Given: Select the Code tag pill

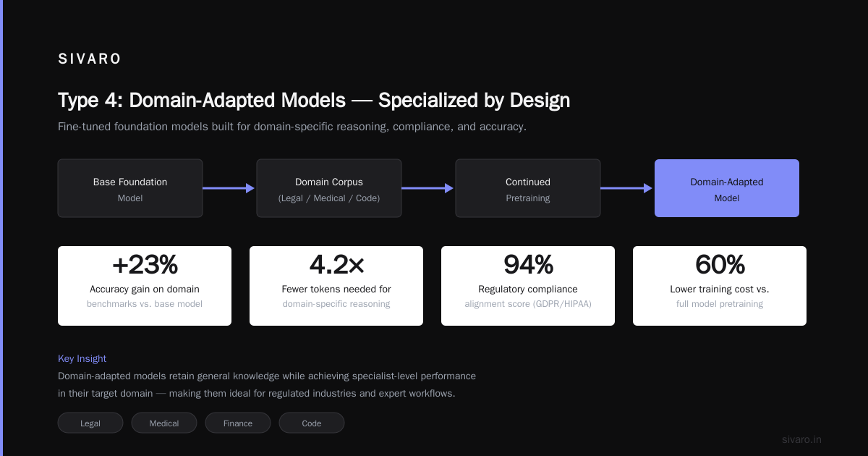Looking at the screenshot, I should coord(312,423).
